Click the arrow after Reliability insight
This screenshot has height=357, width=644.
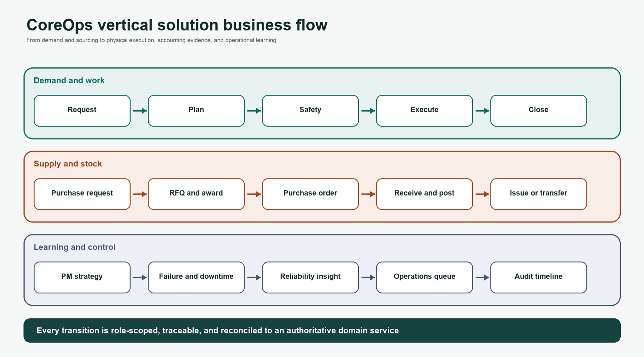coord(368,277)
